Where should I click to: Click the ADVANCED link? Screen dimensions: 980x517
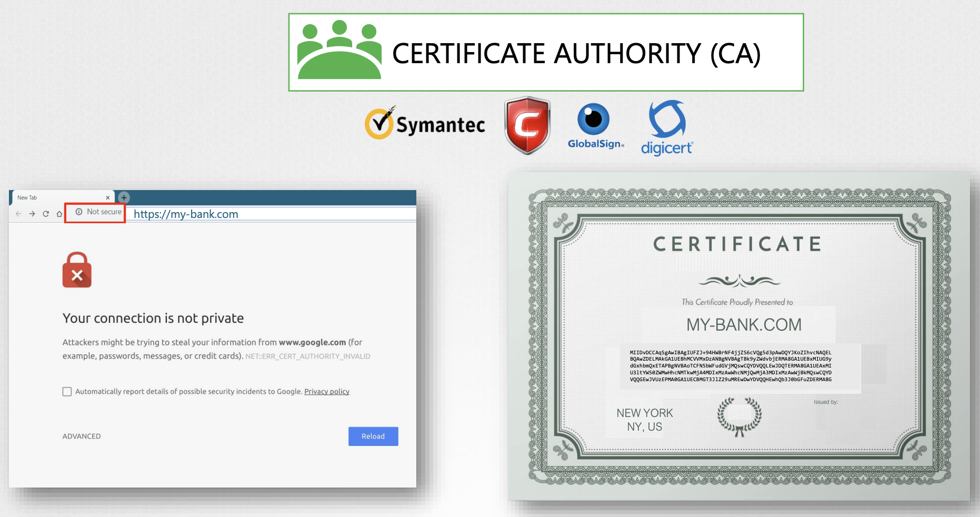pyautogui.click(x=82, y=436)
